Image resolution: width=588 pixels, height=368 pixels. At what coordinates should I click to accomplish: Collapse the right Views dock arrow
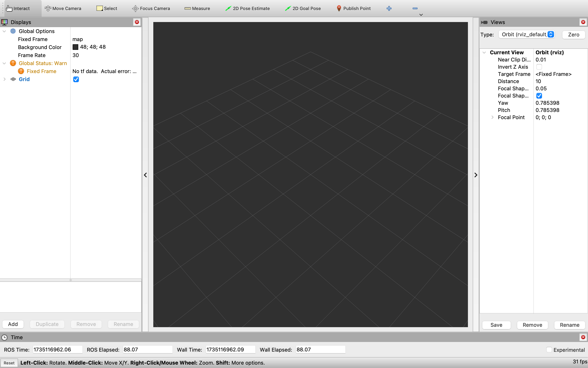click(476, 175)
